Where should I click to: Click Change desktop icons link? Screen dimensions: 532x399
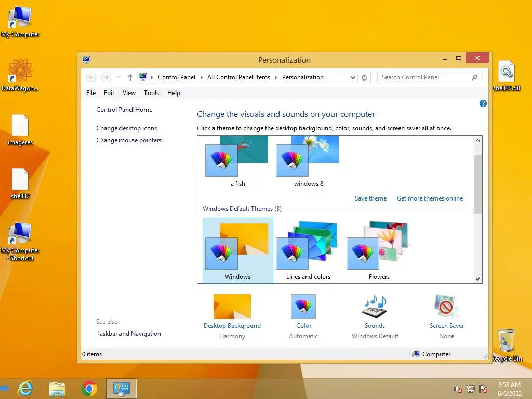[127, 128]
